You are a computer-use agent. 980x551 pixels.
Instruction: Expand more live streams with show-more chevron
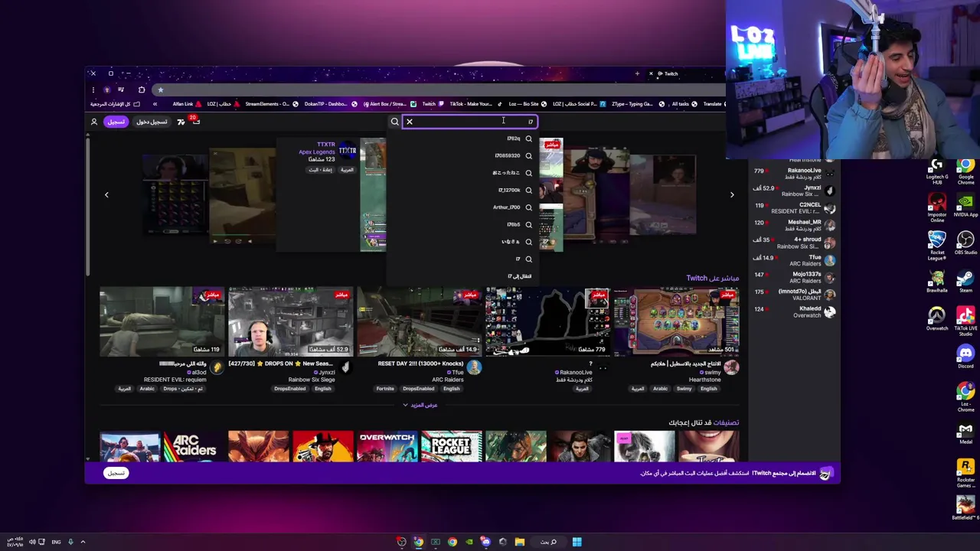(419, 405)
